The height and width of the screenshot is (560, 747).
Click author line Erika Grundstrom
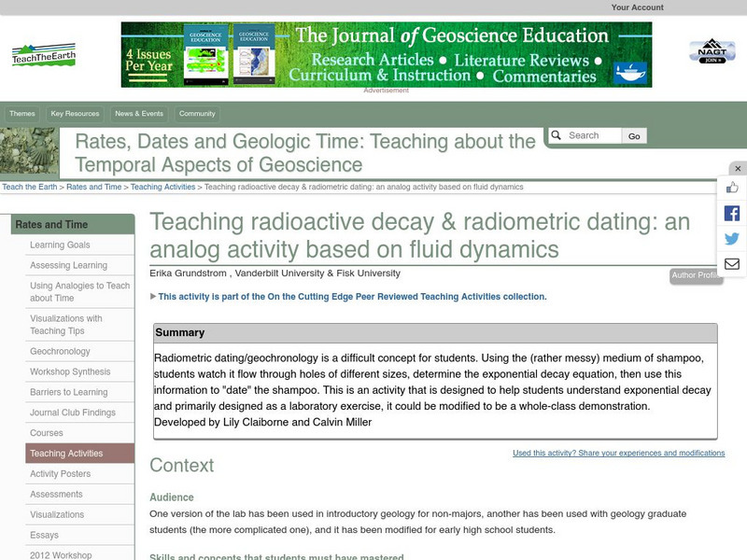[275, 273]
